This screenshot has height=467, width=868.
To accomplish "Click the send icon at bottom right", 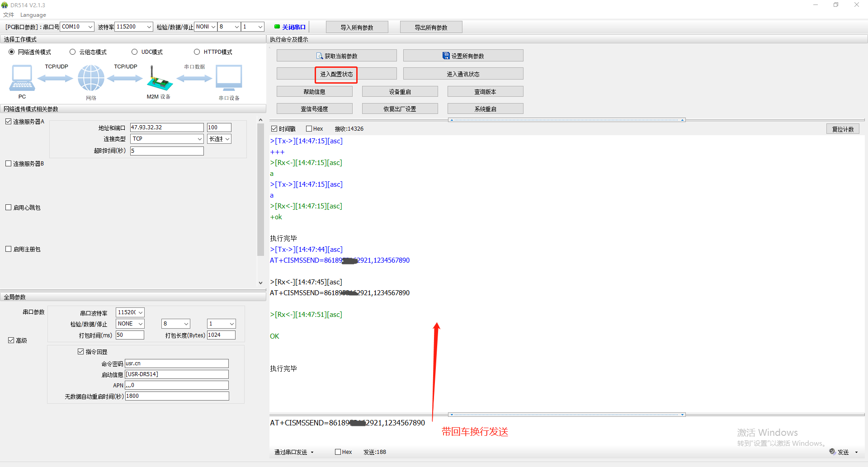I will [x=832, y=452].
